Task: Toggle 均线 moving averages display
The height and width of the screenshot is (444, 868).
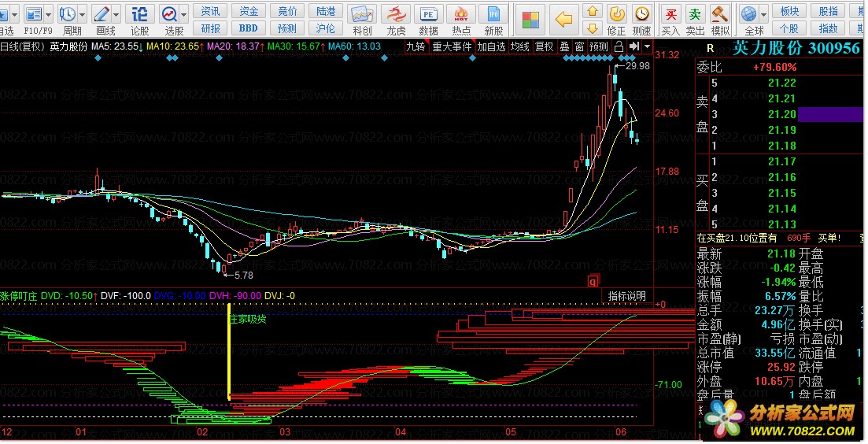Action: (x=519, y=47)
